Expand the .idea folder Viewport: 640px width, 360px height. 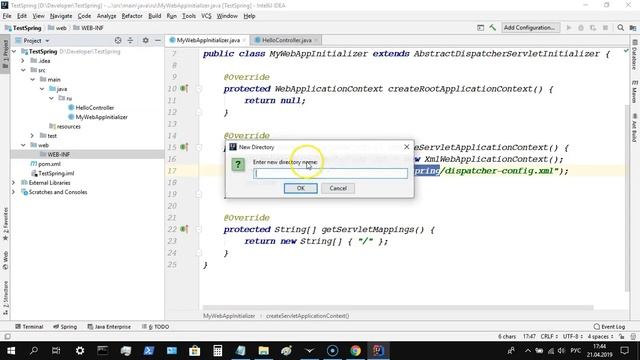pyautogui.click(x=23, y=61)
